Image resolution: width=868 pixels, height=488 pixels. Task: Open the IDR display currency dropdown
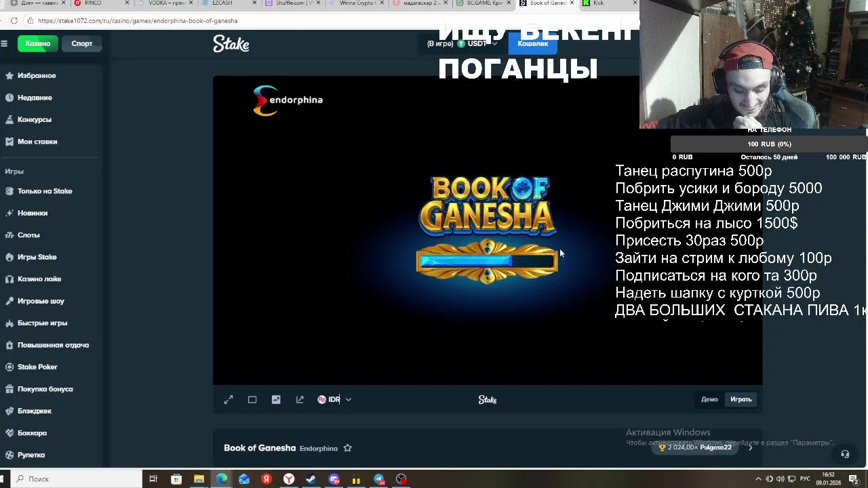(334, 400)
